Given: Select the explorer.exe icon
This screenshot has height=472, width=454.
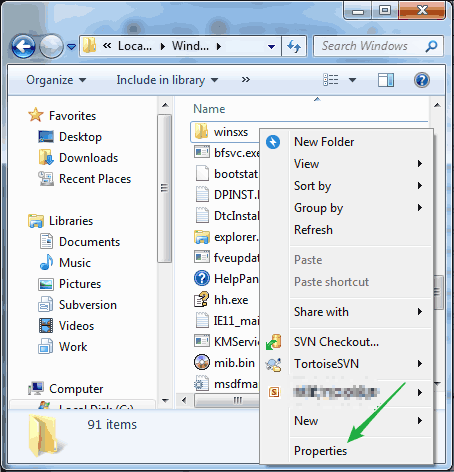Looking at the screenshot, I should [202, 237].
